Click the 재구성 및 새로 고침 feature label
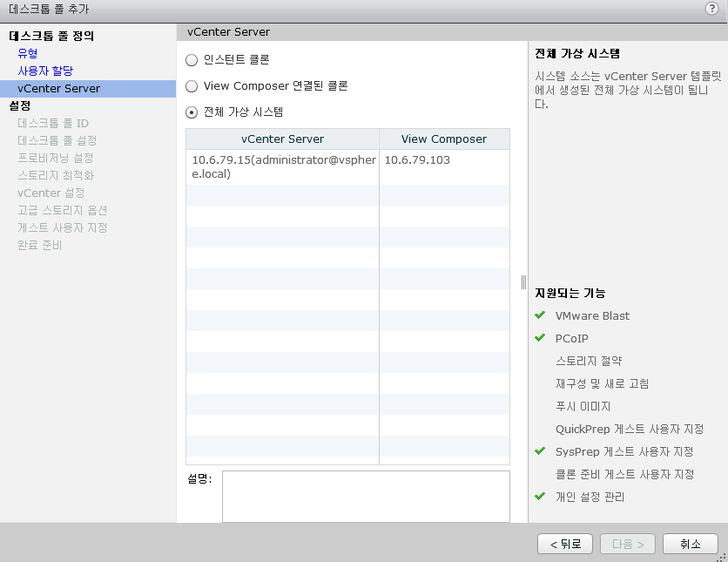 pos(603,383)
